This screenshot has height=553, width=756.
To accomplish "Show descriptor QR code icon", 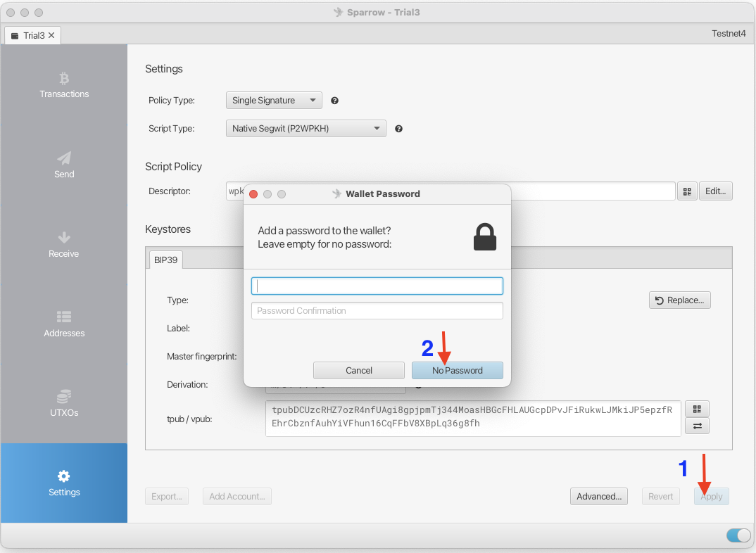I will (x=687, y=191).
